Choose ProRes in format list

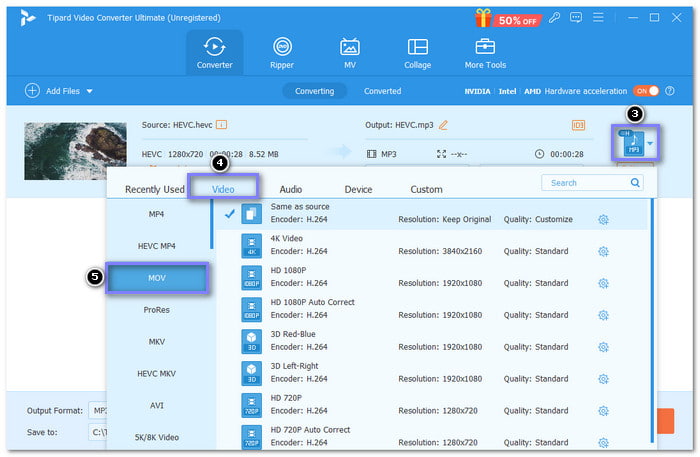[x=157, y=310]
